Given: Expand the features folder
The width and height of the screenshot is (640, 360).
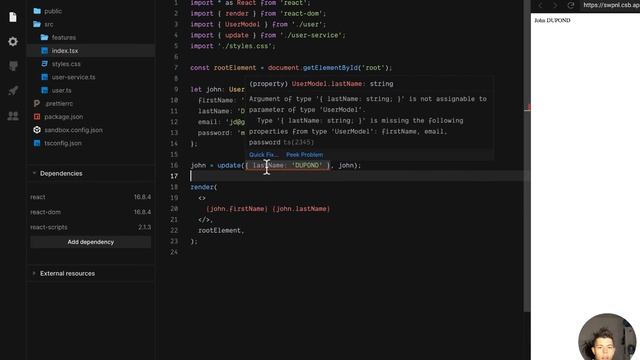Looking at the screenshot, I should (x=91, y=38).
